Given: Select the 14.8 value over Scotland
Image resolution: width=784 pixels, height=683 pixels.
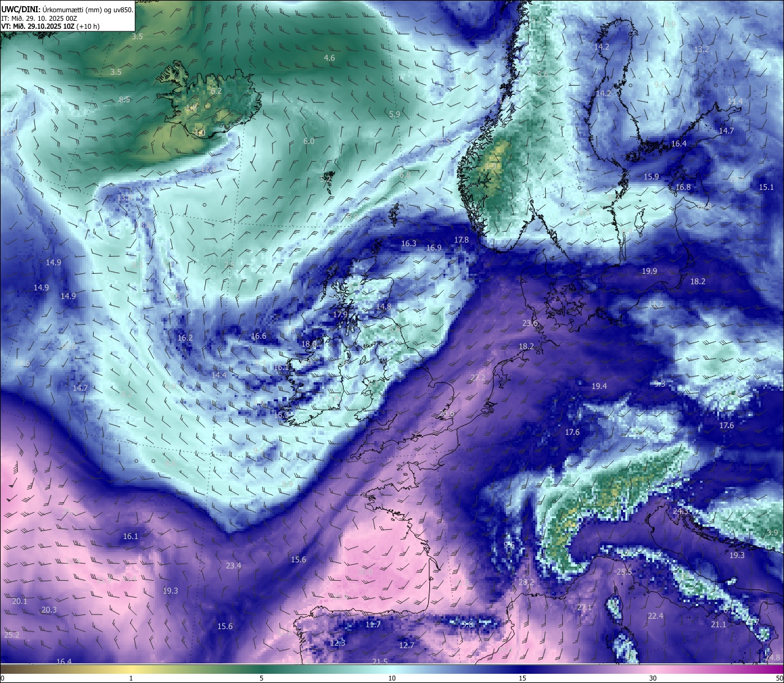Looking at the screenshot, I should 383,307.
